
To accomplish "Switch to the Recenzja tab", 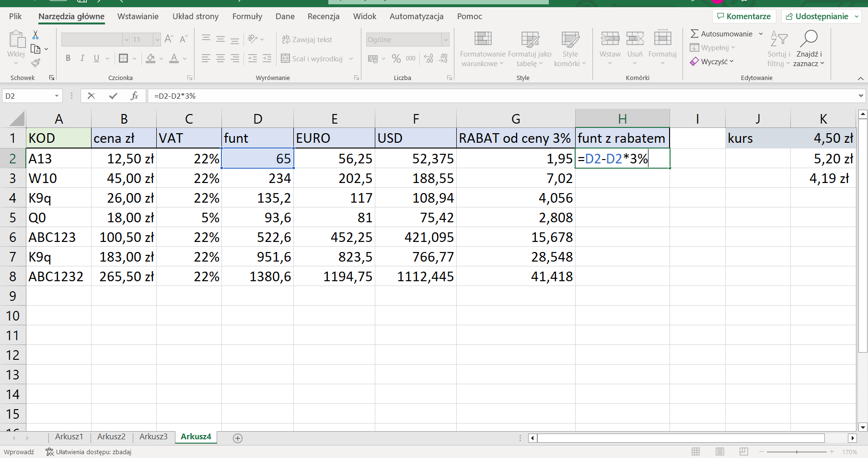I will coord(324,16).
